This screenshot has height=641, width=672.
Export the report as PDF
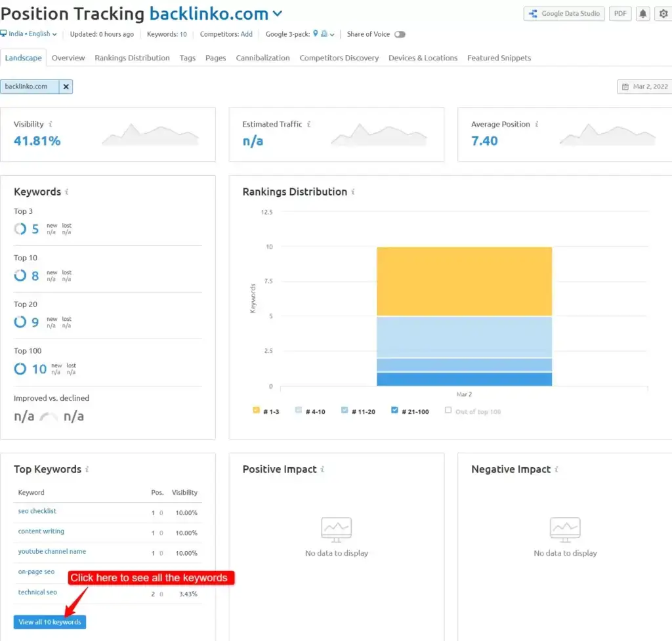(x=619, y=12)
